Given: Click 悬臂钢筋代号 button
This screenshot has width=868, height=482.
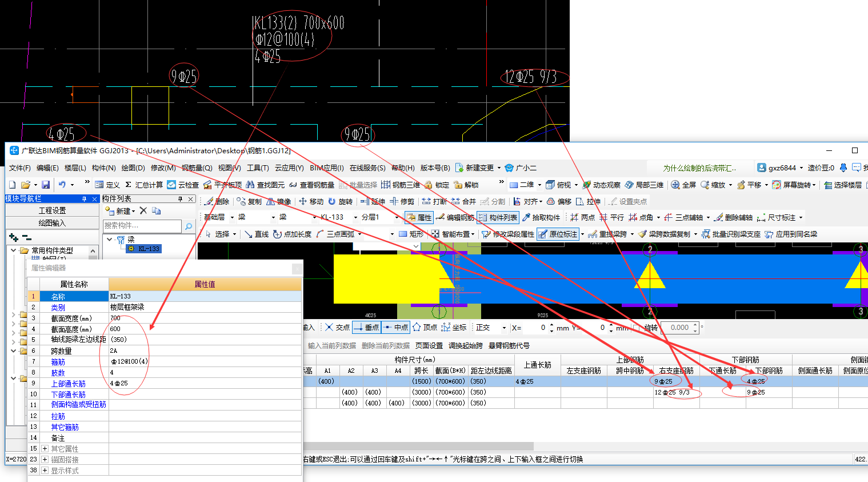Looking at the screenshot, I should (509, 345).
